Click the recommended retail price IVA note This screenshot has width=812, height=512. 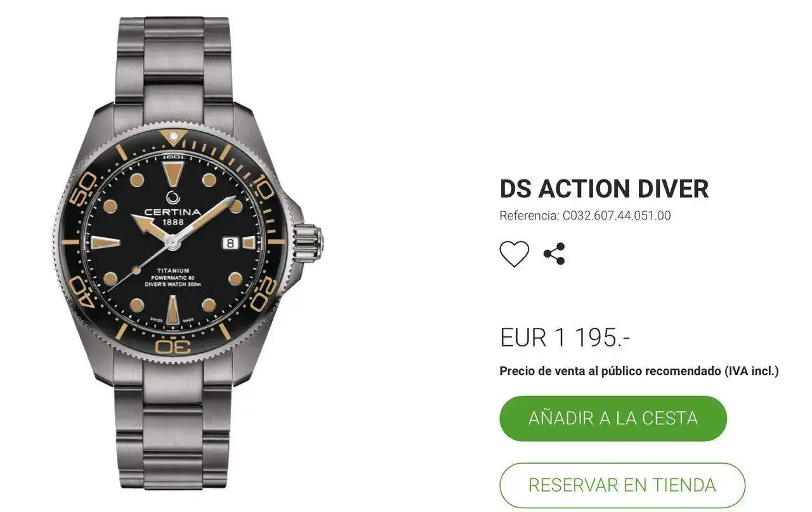(x=639, y=371)
